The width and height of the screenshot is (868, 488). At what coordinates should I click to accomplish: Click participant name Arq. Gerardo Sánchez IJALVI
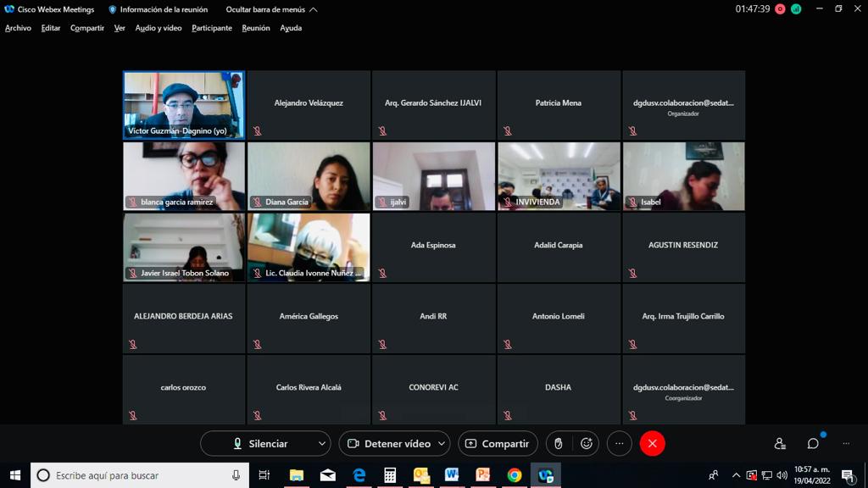433,103
